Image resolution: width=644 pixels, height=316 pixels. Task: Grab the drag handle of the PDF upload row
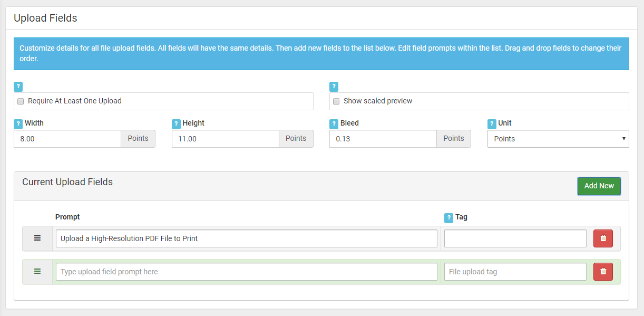37,238
